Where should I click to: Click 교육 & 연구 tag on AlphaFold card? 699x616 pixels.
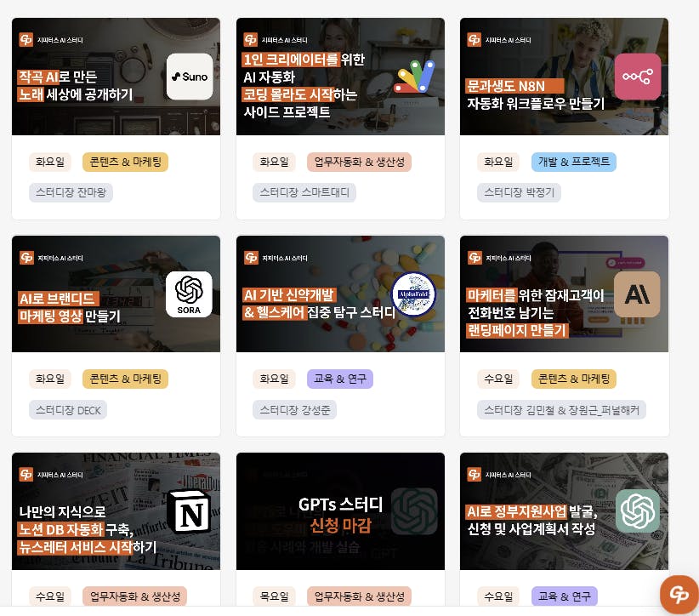coord(340,379)
